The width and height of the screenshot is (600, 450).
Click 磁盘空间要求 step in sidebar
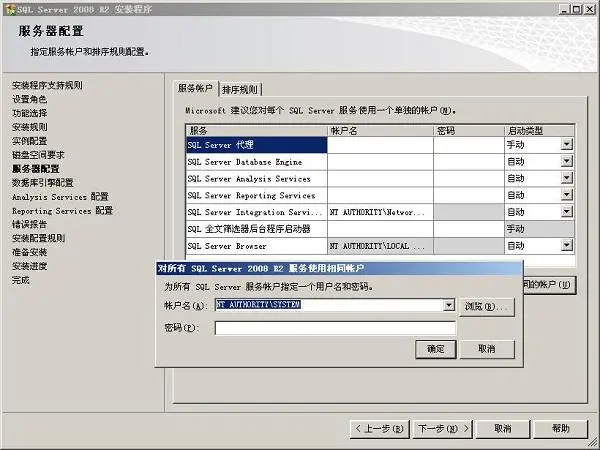tap(38, 155)
